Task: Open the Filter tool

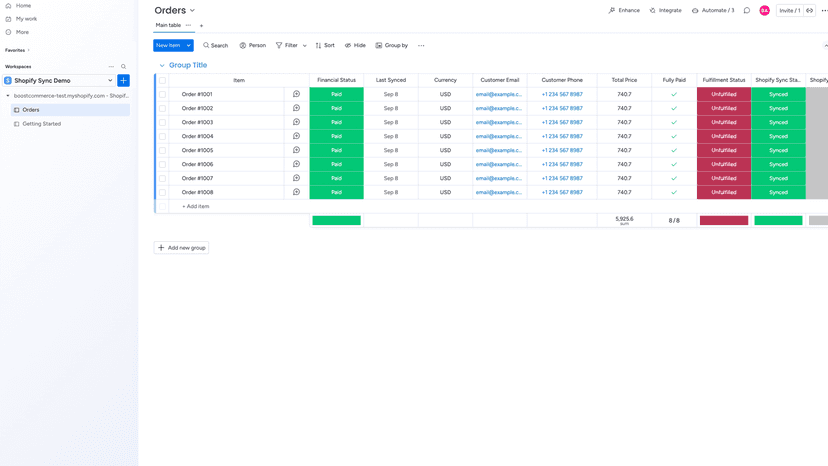Action: [x=287, y=45]
